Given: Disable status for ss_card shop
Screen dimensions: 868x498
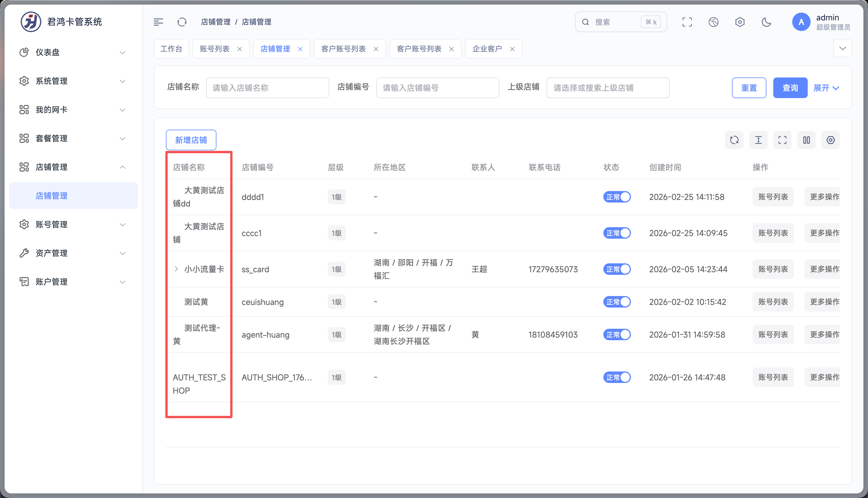Looking at the screenshot, I should (617, 269).
